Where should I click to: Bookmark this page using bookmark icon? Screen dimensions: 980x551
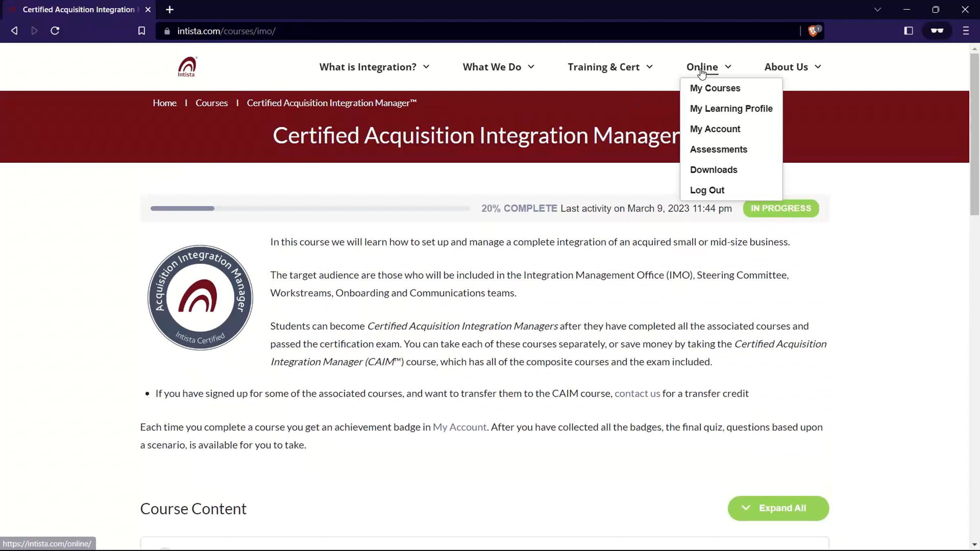pos(141,31)
